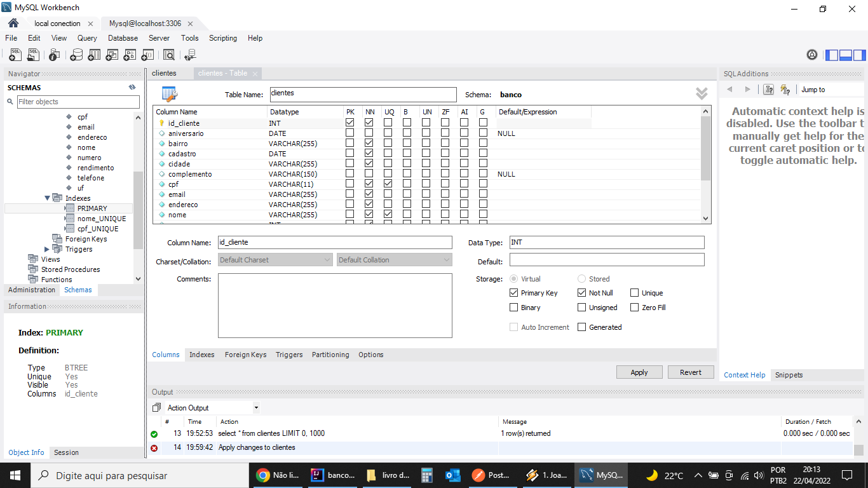Create a new stored procedure icon
This screenshot has height=488, width=868.
click(130, 55)
